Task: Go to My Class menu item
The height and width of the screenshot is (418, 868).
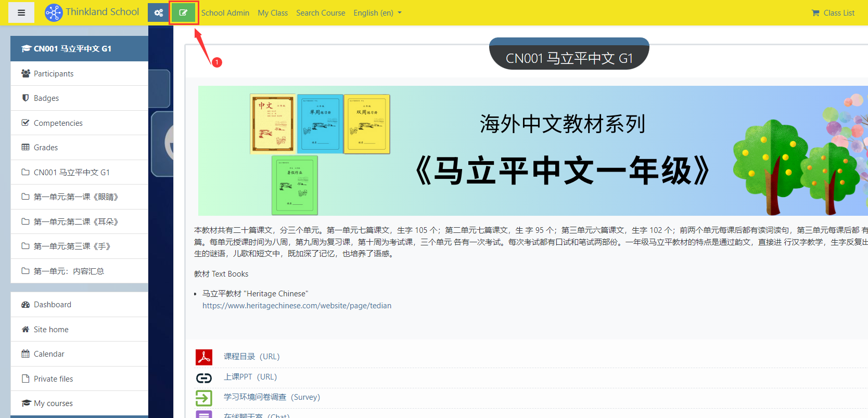Action: pos(273,13)
